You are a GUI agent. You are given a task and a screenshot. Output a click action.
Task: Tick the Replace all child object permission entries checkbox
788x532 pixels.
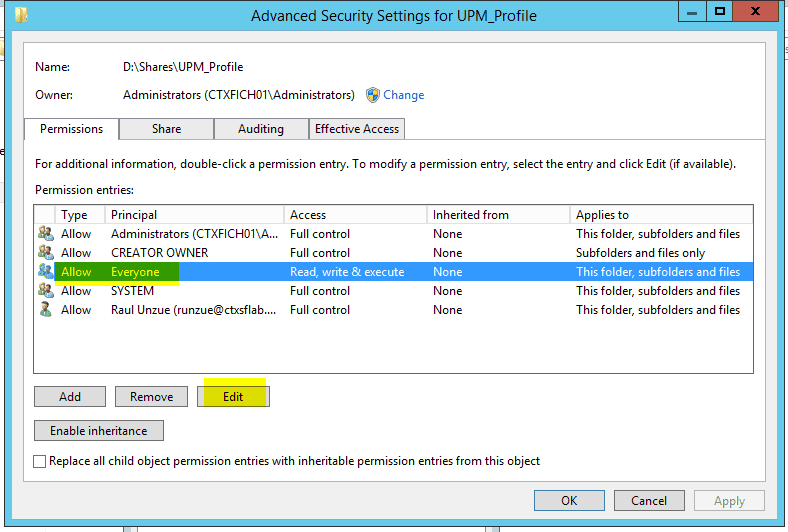(40, 461)
